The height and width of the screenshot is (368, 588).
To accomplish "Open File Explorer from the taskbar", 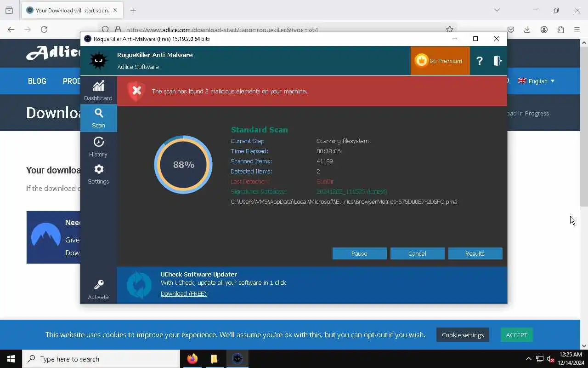I will pyautogui.click(x=214, y=359).
